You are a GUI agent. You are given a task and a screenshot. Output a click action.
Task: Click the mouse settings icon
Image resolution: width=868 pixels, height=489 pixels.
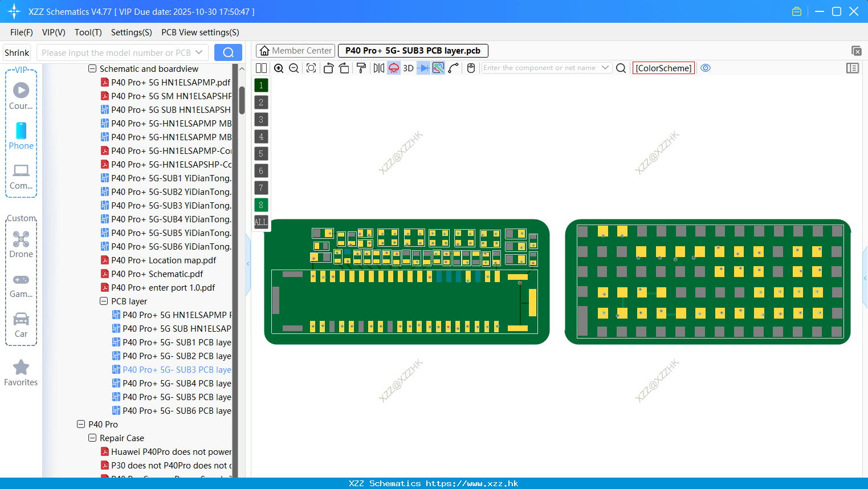click(471, 68)
